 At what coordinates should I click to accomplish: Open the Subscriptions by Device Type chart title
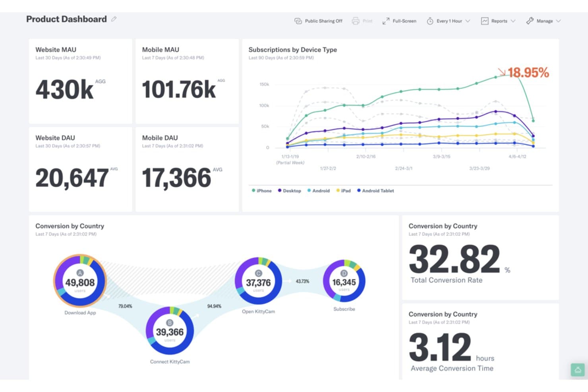(x=293, y=50)
